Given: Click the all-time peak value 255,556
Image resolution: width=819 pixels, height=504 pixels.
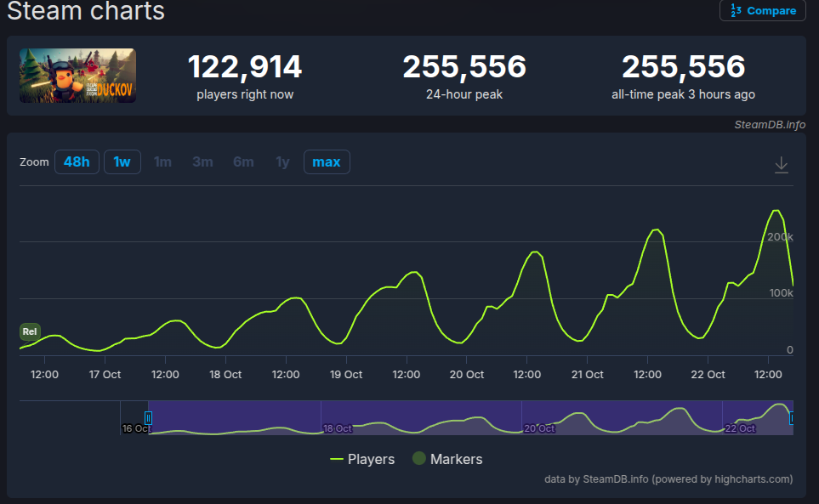Looking at the screenshot, I should click(x=683, y=67).
